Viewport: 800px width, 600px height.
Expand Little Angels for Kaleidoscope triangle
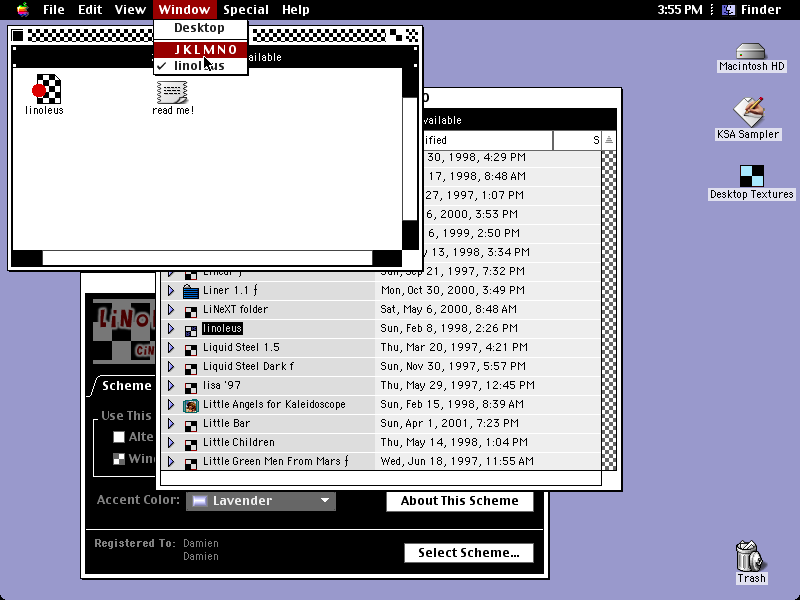171,405
